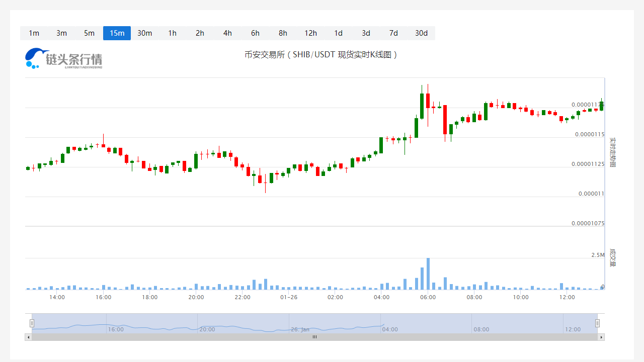Viewport: 644px width, 362px height.
Task: Click the last green candle at chart right
Action: click(601, 106)
